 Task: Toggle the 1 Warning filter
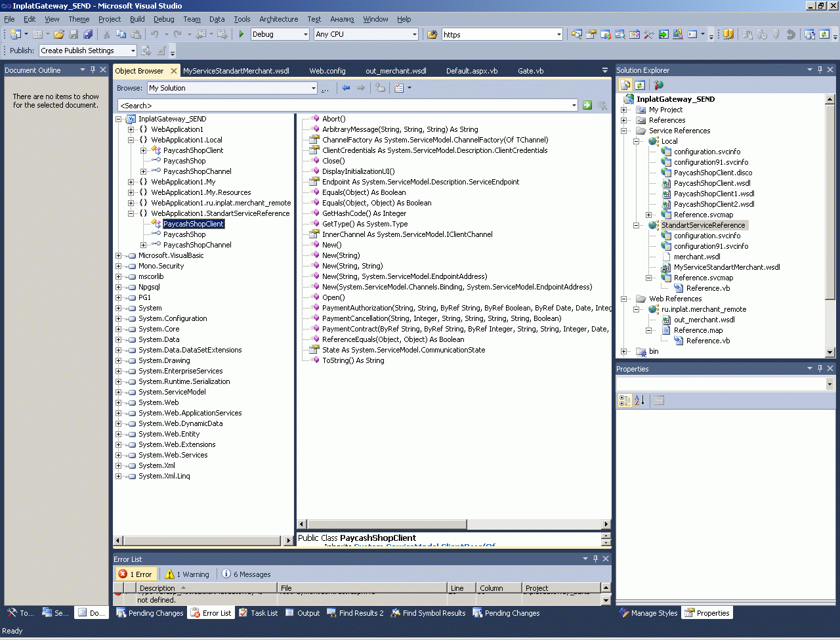point(188,574)
